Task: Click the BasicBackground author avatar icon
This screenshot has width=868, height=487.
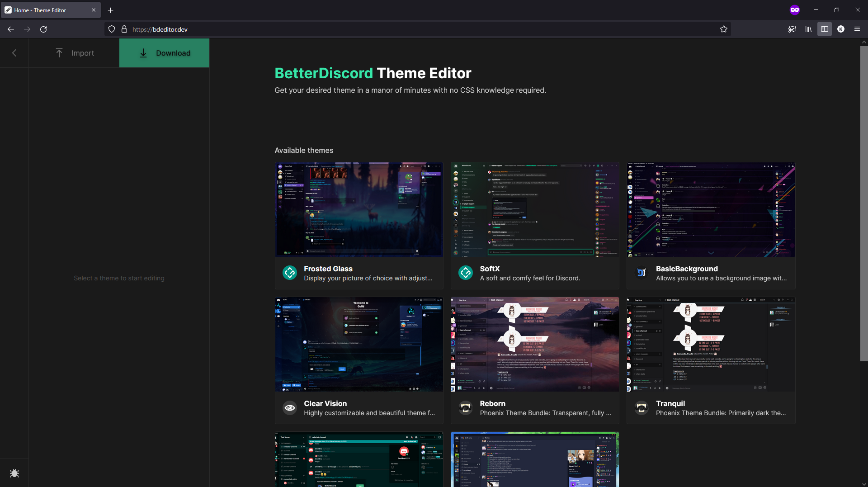Action: pyautogui.click(x=642, y=273)
